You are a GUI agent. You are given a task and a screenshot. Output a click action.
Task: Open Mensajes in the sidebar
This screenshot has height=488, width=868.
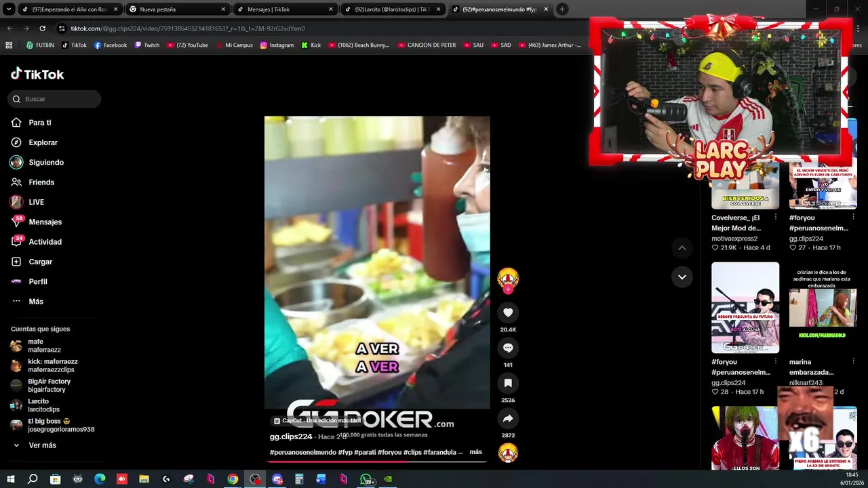coord(36,222)
